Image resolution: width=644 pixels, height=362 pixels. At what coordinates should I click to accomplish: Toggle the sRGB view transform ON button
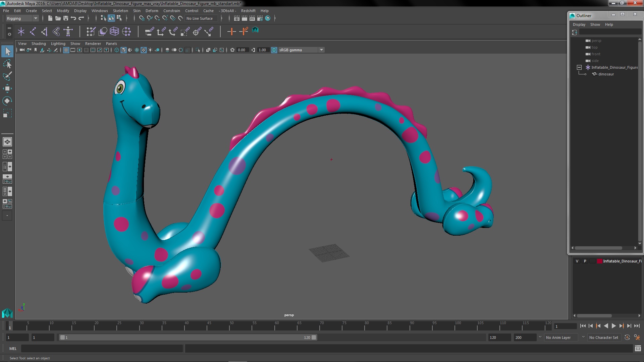point(274,50)
